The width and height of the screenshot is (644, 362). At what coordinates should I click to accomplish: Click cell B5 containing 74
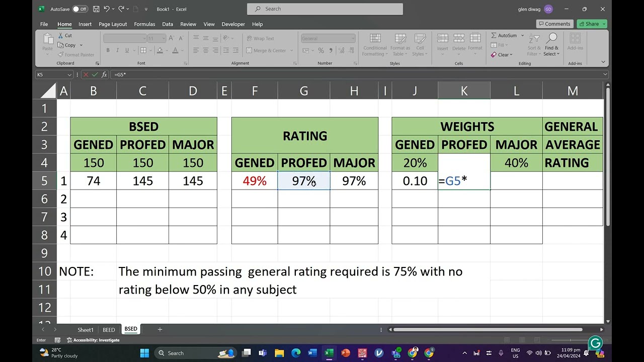click(x=94, y=181)
